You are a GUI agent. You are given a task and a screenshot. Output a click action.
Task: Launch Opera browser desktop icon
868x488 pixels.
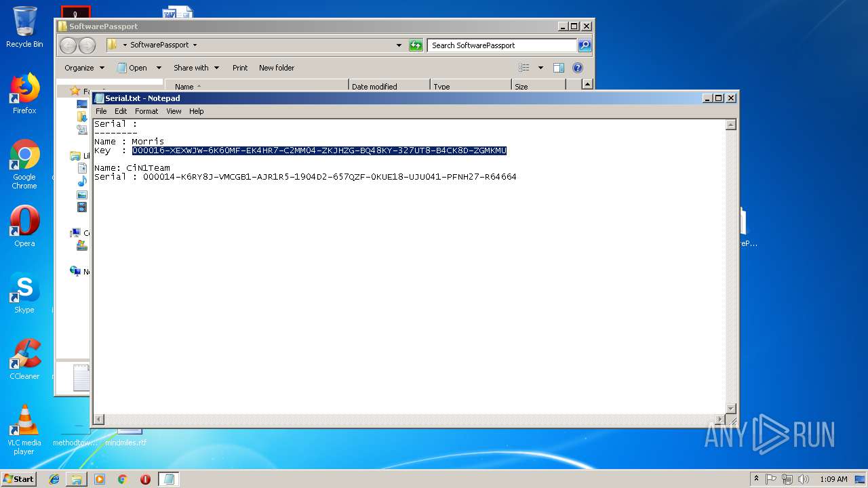tap(24, 226)
